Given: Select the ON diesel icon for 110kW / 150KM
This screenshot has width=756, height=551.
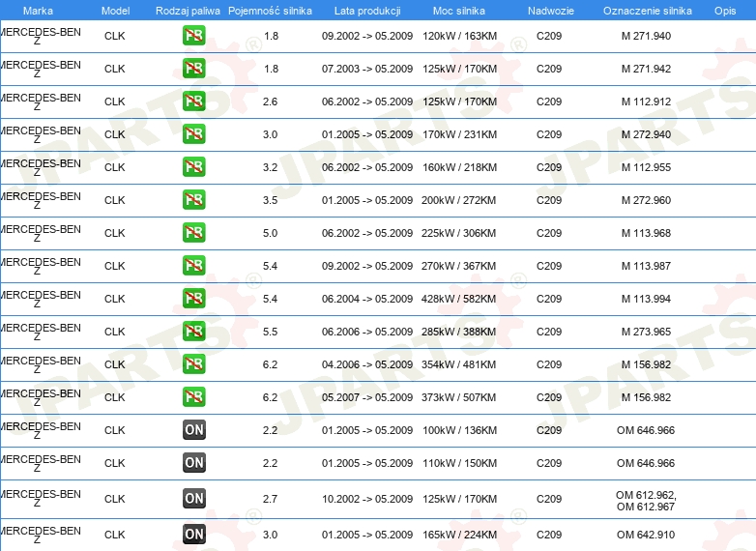Looking at the screenshot, I should pos(194,463).
